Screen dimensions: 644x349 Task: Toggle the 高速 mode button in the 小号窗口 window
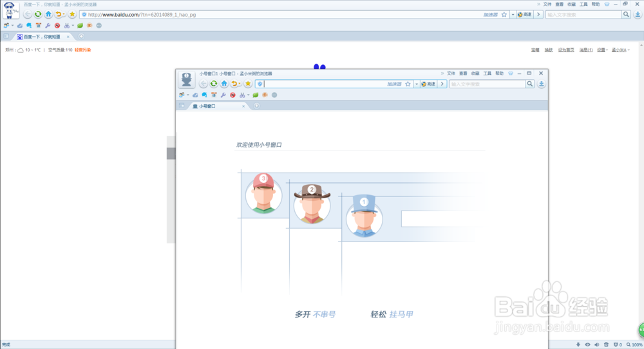click(428, 84)
